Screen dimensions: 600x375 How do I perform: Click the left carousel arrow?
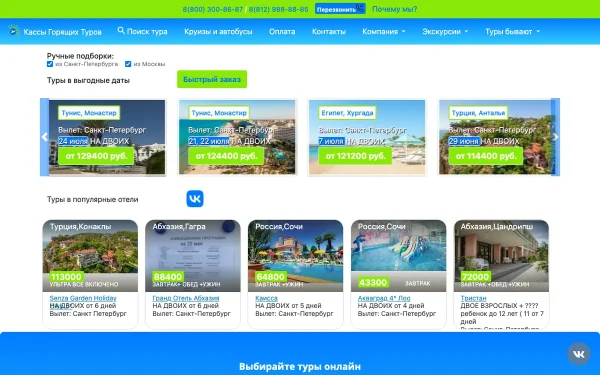(x=44, y=137)
